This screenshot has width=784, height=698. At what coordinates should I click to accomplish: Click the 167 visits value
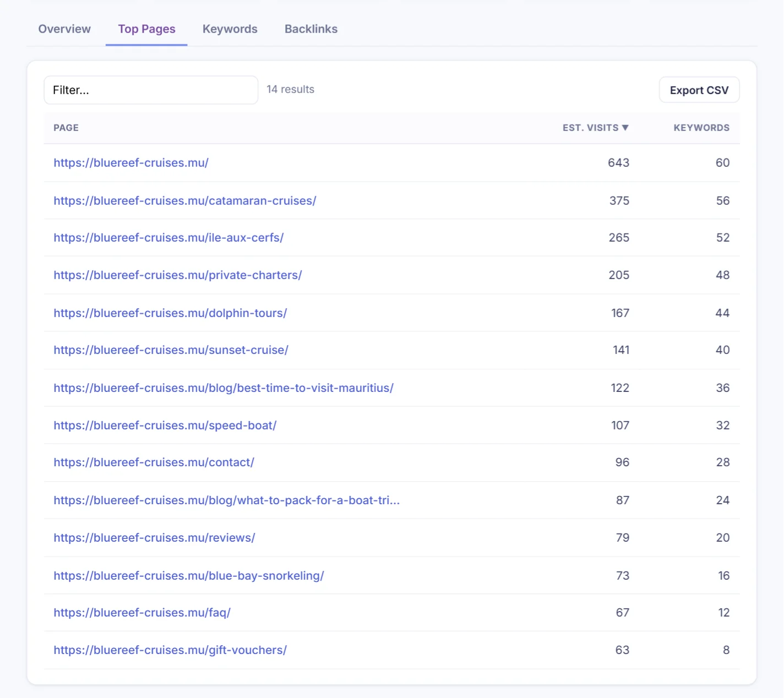(620, 313)
